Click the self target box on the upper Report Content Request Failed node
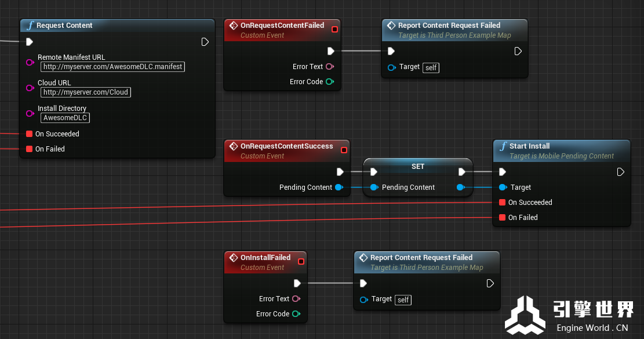644x339 pixels. 431,68
